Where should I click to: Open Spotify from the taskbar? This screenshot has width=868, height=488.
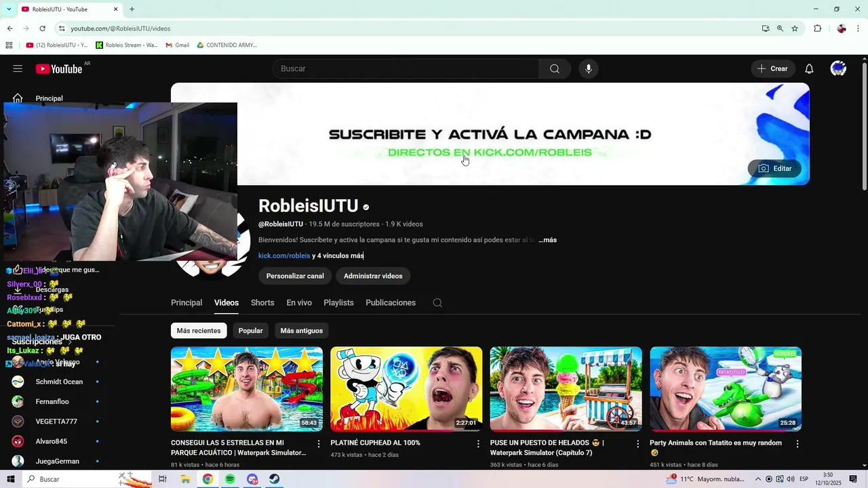click(x=230, y=479)
